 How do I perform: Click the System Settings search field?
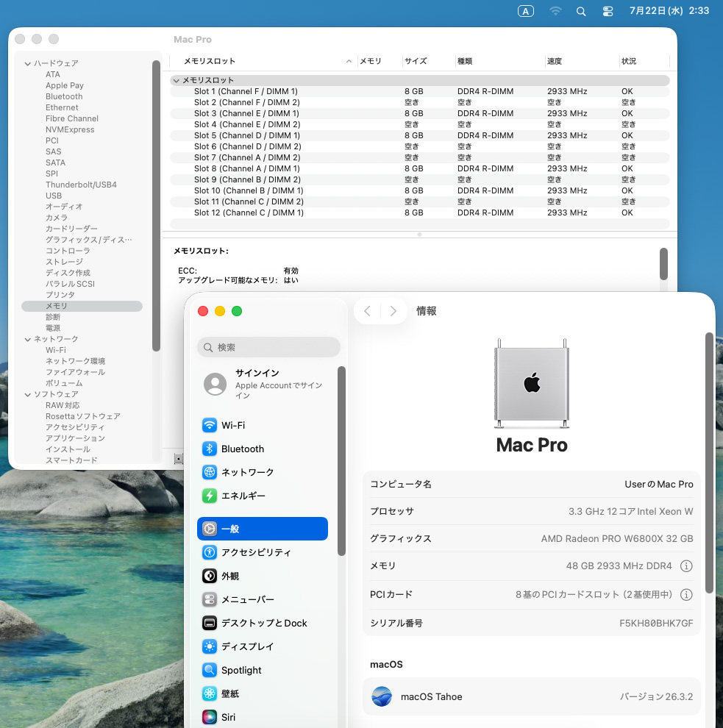pyautogui.click(x=269, y=347)
